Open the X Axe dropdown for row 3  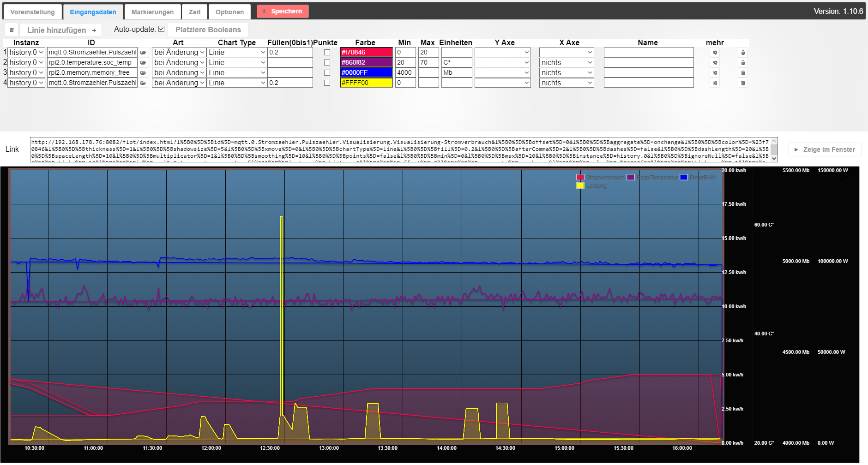pyautogui.click(x=566, y=73)
